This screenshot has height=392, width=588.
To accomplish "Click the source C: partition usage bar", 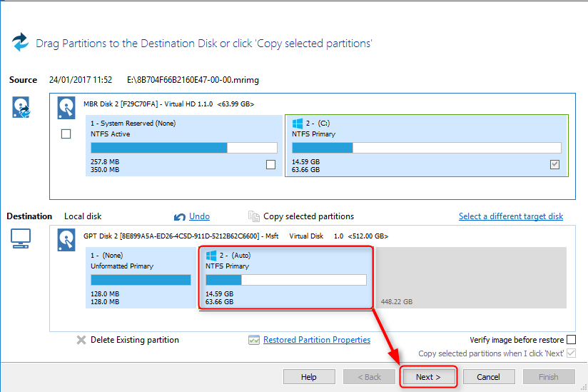I will tap(427, 148).
